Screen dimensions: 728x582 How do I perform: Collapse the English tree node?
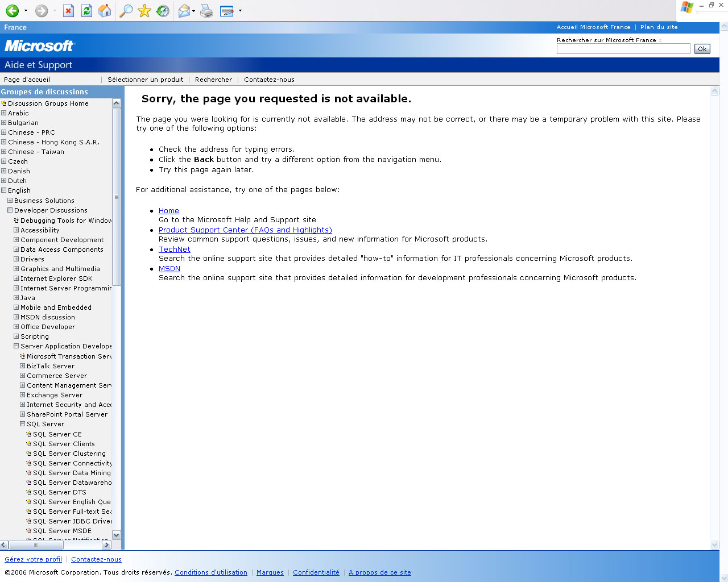(x=3, y=190)
